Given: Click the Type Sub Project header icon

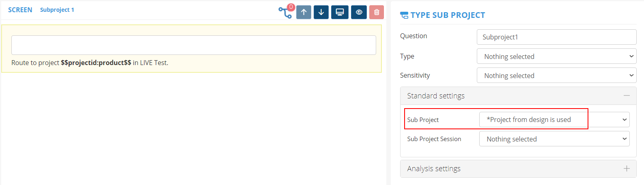Looking at the screenshot, I should [x=404, y=15].
